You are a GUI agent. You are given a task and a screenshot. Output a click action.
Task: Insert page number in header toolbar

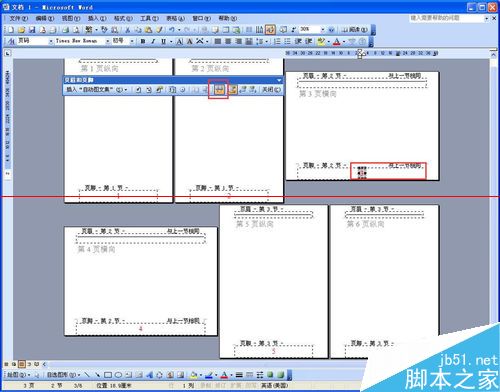click(x=138, y=90)
